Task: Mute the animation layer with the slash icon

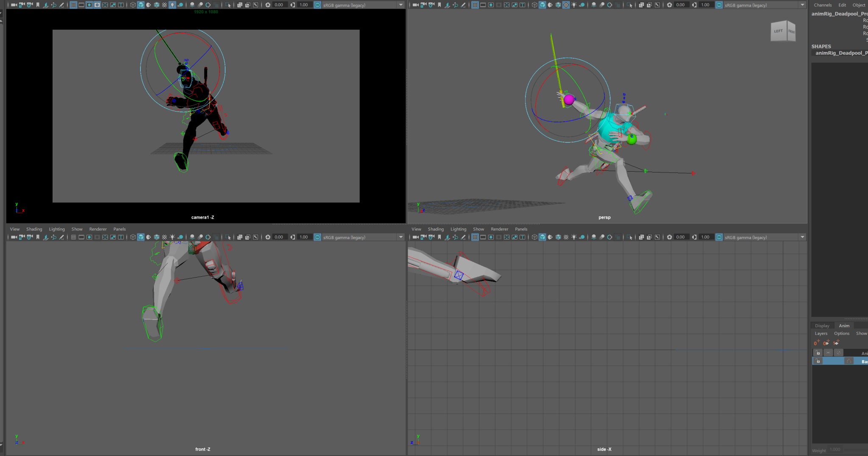Action: pyautogui.click(x=838, y=353)
